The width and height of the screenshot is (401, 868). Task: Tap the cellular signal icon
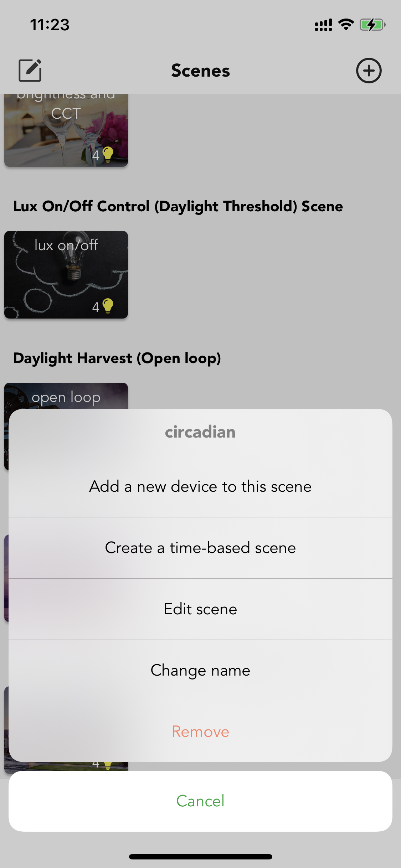pos(323,25)
